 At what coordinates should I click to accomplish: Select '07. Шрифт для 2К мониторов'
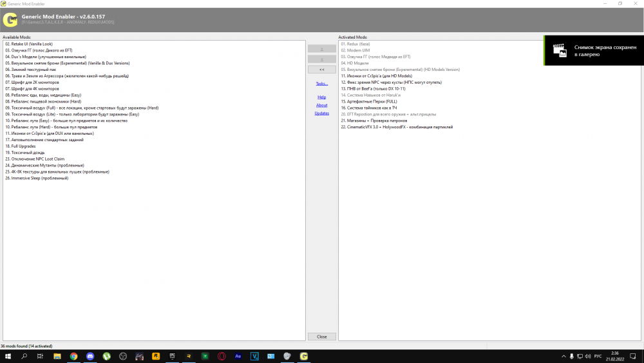point(32,83)
